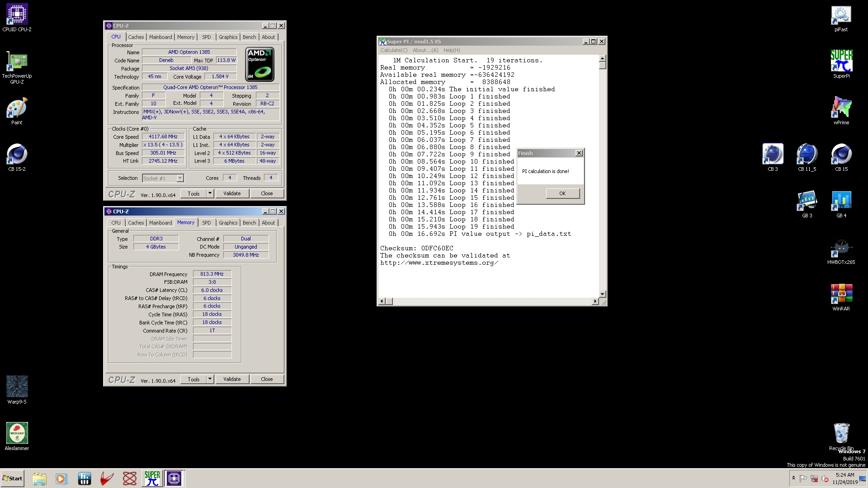Expand the Socket #1 selection dropdown
868x488 pixels.
(x=180, y=178)
